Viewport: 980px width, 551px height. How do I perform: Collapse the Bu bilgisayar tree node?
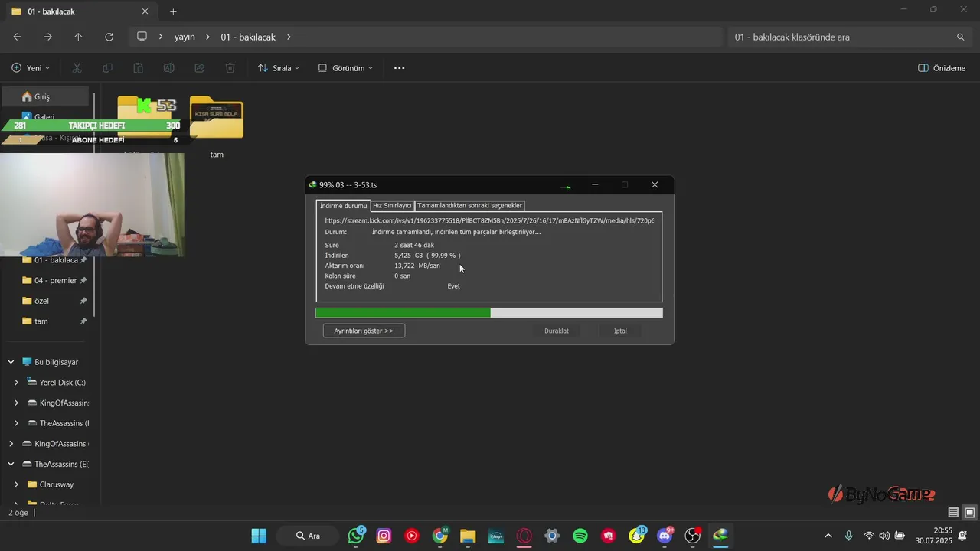(11, 362)
